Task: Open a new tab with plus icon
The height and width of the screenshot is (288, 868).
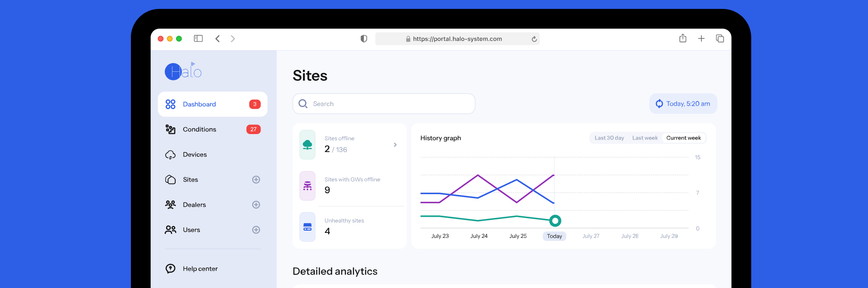Action: pyautogui.click(x=701, y=39)
